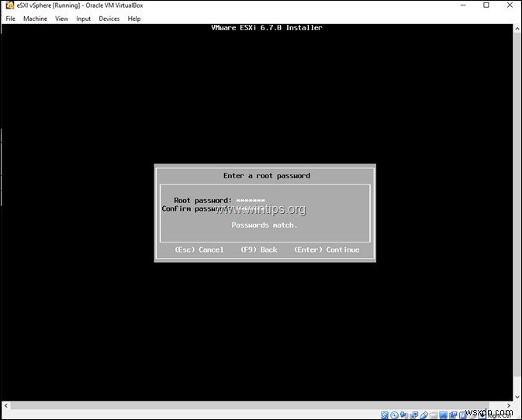
Task: Maximize the VirtualBox window
Action: [486, 5]
